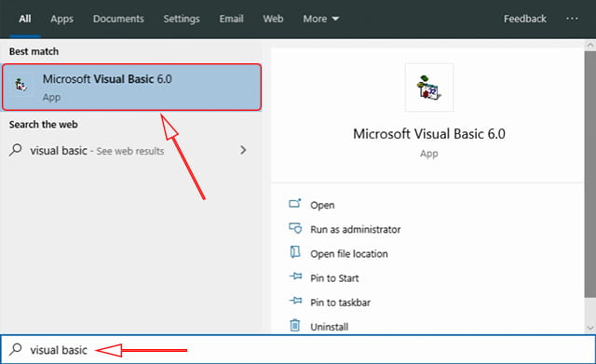
Task: Click the Search the web heading
Action: 44,124
